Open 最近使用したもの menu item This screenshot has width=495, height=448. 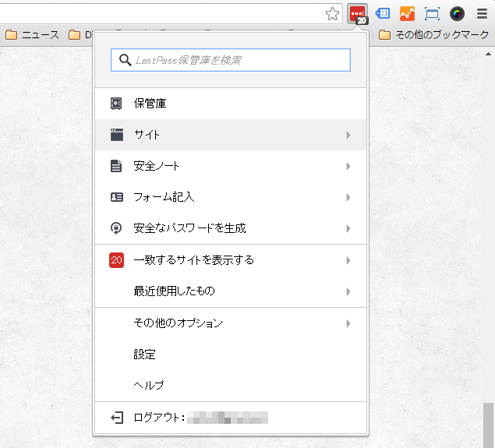[x=174, y=291]
